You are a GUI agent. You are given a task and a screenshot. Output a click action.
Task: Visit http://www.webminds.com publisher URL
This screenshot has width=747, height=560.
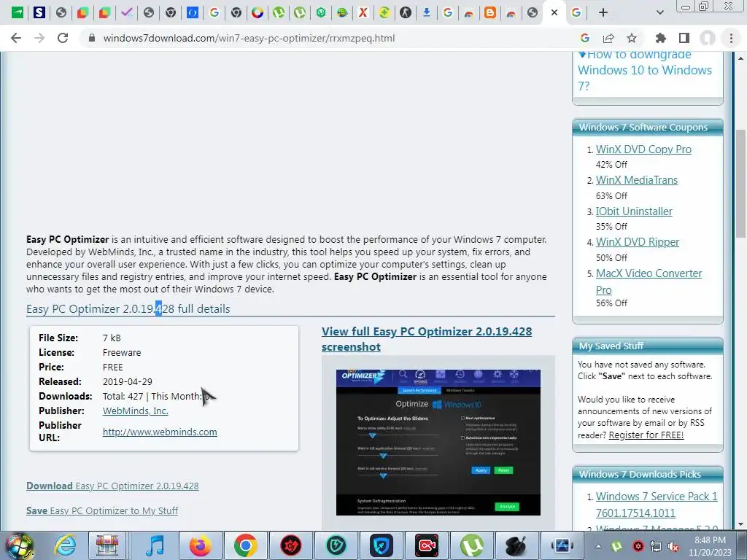[160, 432]
